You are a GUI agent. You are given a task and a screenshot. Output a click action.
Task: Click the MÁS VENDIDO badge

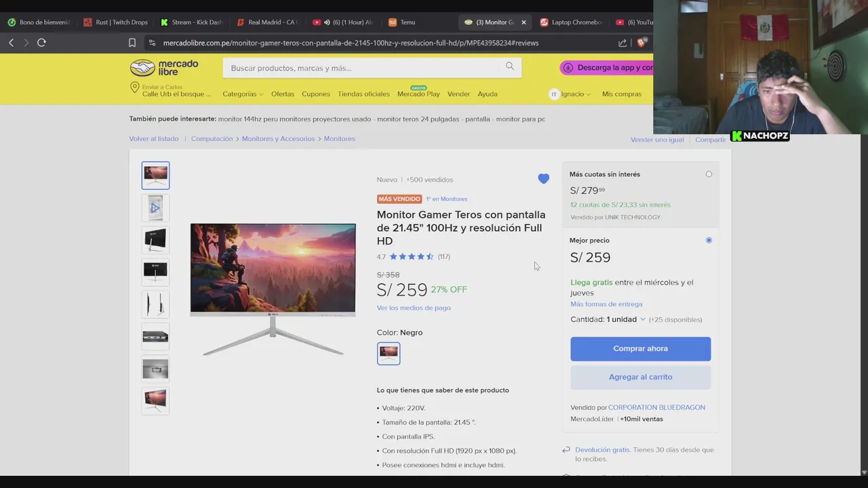pos(399,199)
